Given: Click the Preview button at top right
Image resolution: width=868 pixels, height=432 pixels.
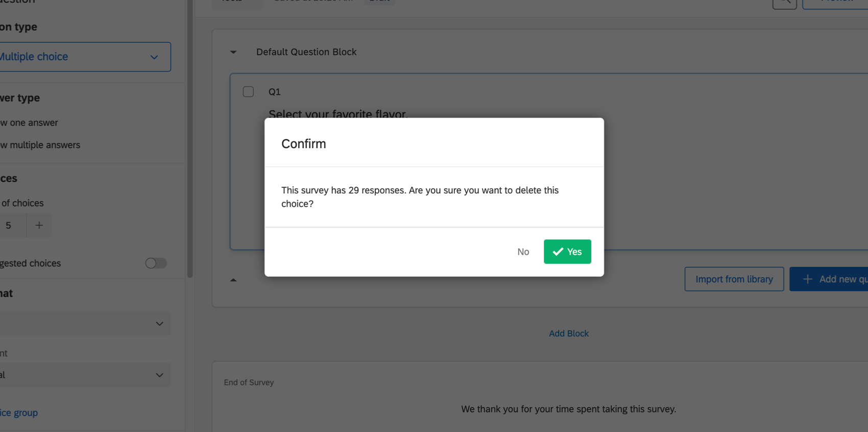Looking at the screenshot, I should click(x=836, y=1).
